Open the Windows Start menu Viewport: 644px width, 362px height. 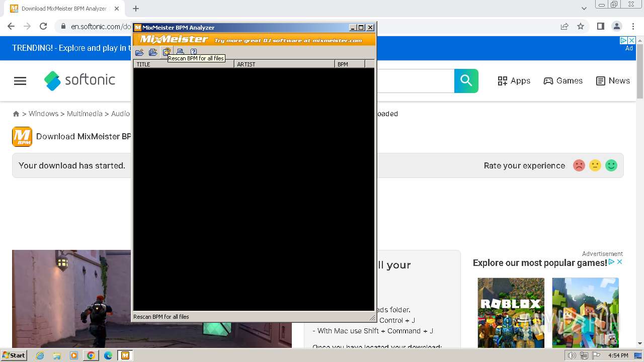pyautogui.click(x=14, y=355)
